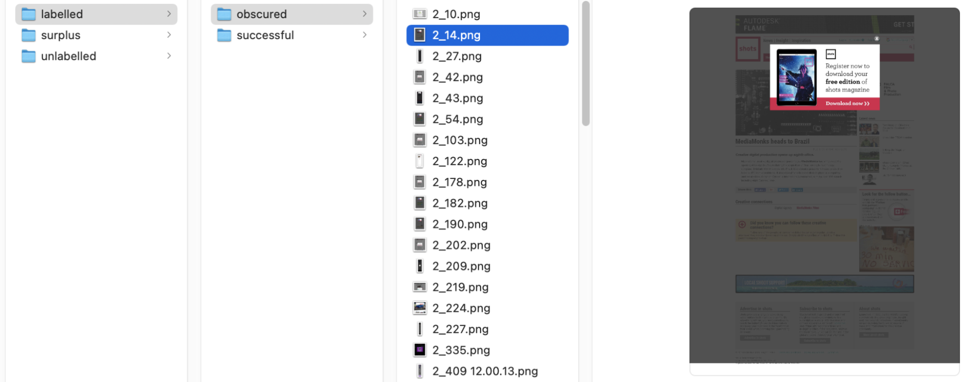
Task: Click the Download now button in the popup
Action: point(848,103)
